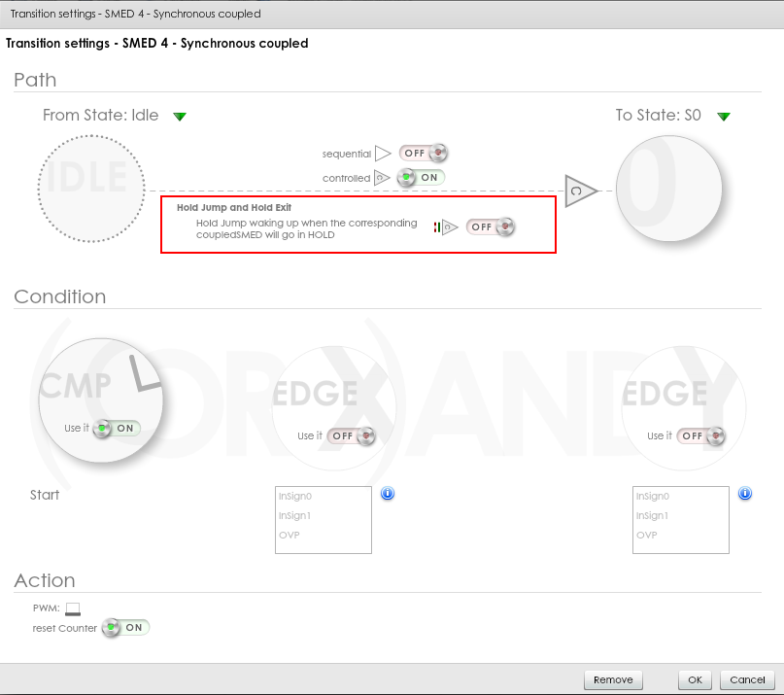Viewport: 784px width, 695px height.
Task: Select the IDLE state circle
Action: [x=91, y=189]
